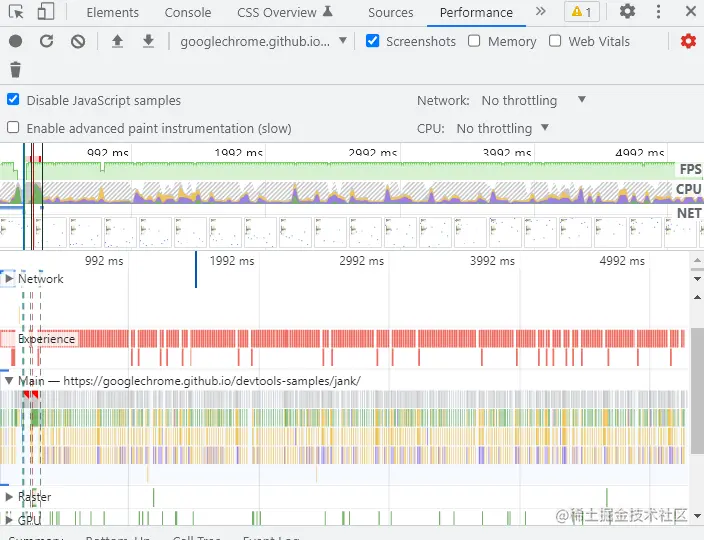Enable advanced paint instrumentation checkbox
The height and width of the screenshot is (540, 704).
pyautogui.click(x=13, y=127)
